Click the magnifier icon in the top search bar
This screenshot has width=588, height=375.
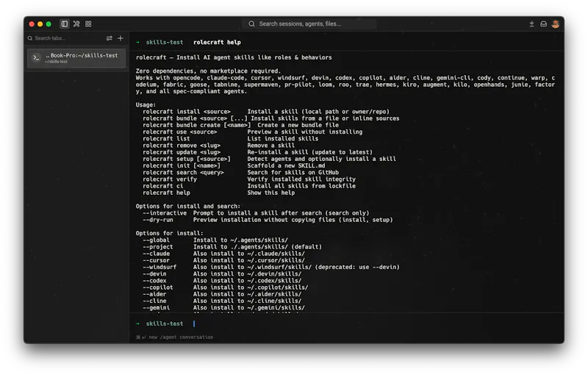(251, 24)
